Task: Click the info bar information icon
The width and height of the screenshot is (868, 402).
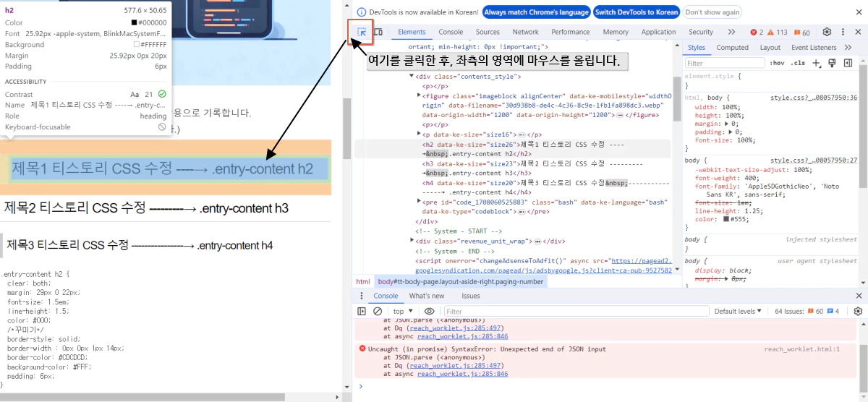Action: 362,12
